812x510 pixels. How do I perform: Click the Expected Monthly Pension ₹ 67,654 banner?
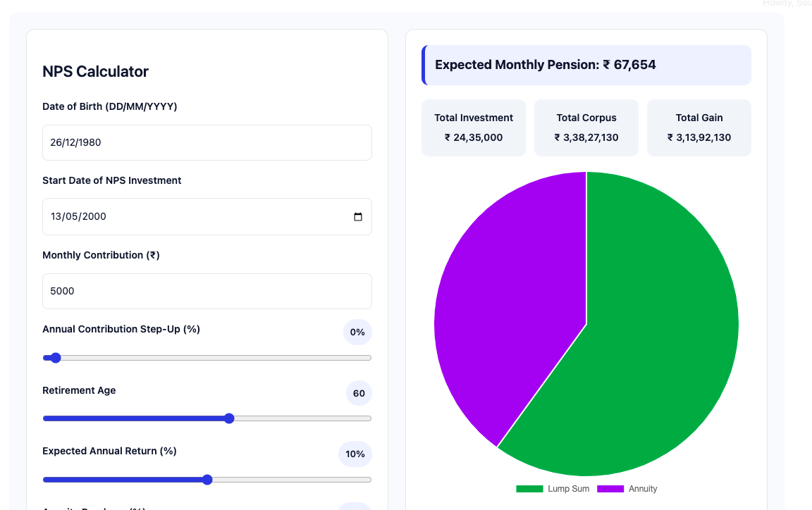point(586,65)
